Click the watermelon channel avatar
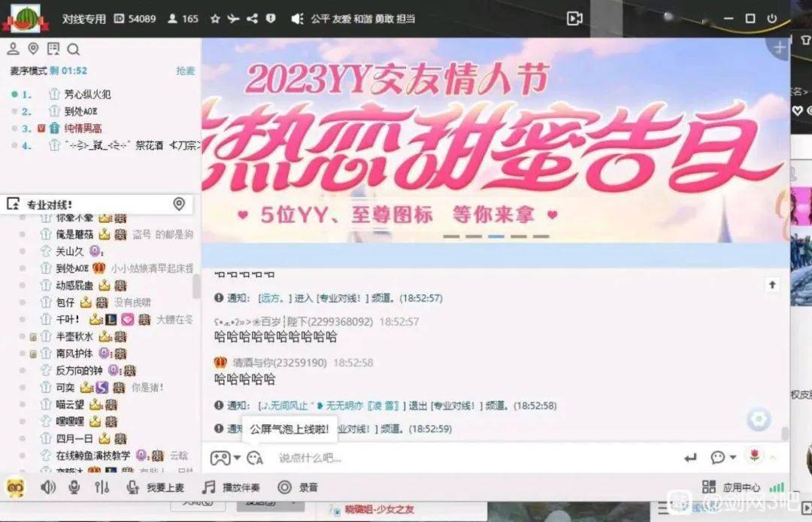 coord(25,19)
